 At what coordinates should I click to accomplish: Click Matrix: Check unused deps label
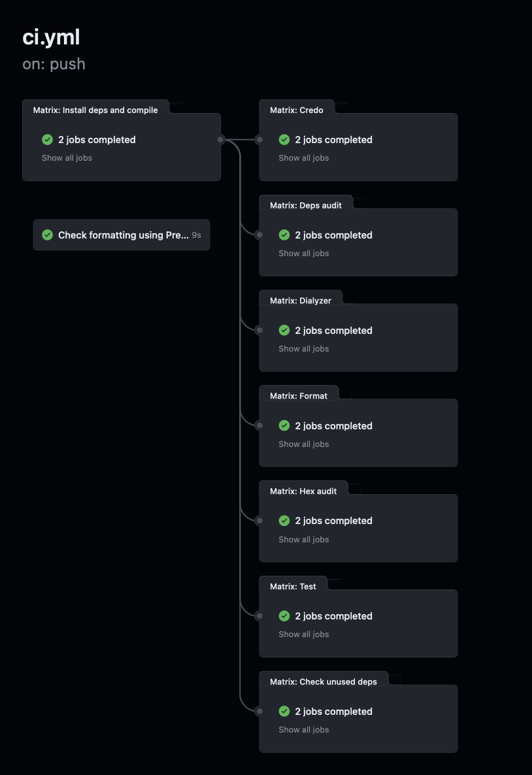click(x=323, y=682)
